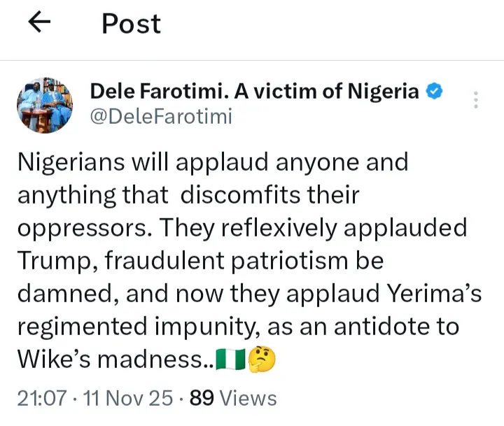Viewport: 504px width, 426px height.
Task: Click the thinking face emoji
Action: [262, 360]
